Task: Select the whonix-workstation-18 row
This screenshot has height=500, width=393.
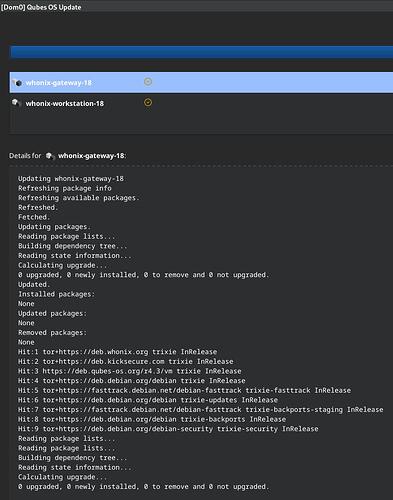Action: [x=201, y=103]
